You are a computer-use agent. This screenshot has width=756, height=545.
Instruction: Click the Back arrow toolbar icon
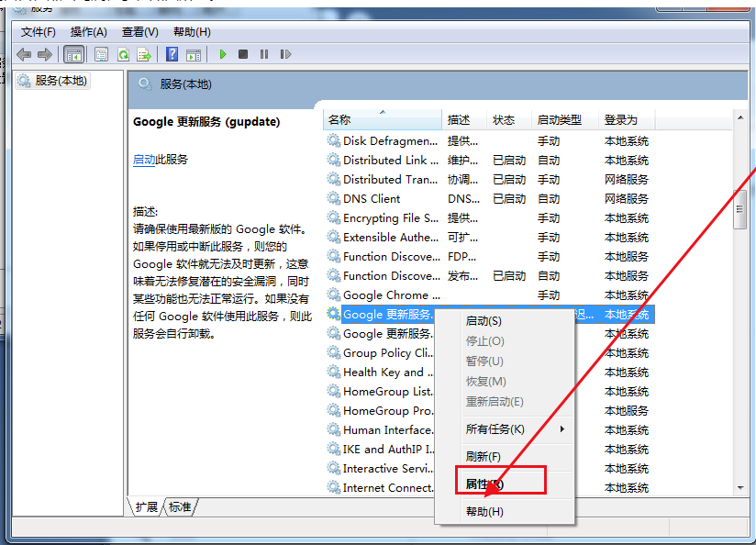coord(24,54)
